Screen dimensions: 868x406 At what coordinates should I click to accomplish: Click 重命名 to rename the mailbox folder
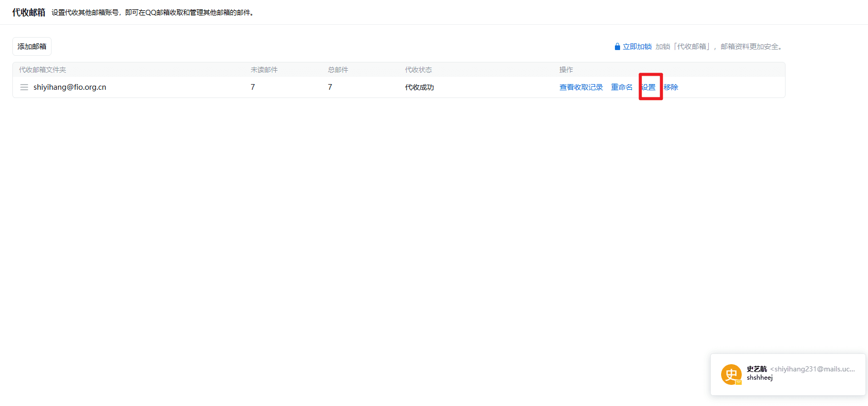tap(622, 87)
